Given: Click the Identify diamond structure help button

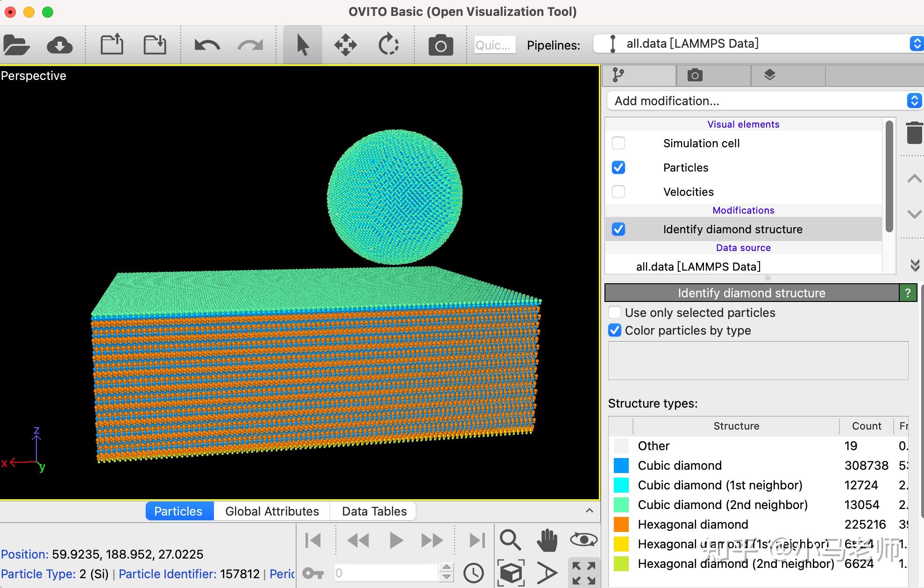Looking at the screenshot, I should pyautogui.click(x=907, y=293).
